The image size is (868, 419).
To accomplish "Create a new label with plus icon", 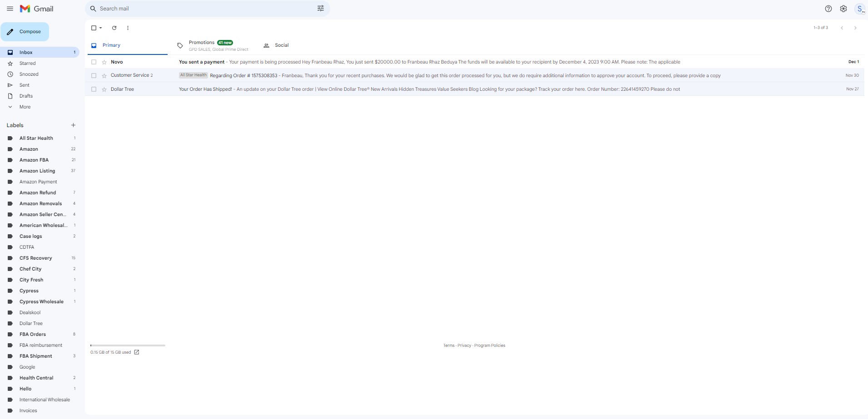I will [73, 125].
